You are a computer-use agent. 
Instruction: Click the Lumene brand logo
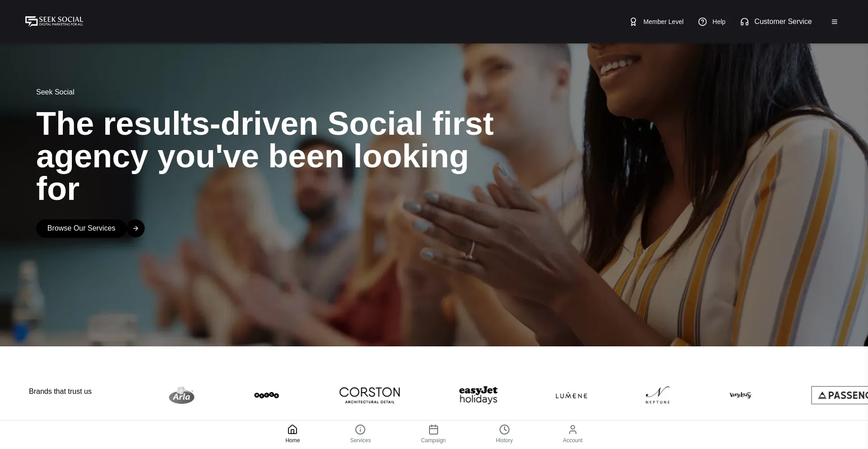pos(571,396)
